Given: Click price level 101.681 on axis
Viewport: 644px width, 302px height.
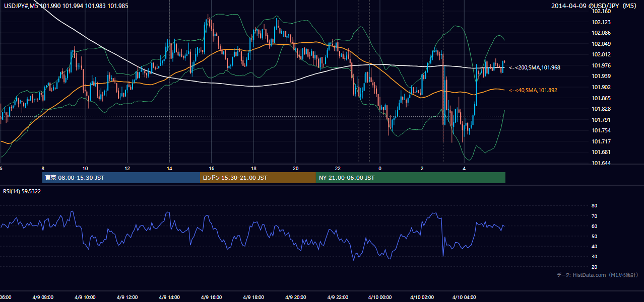Looking at the screenshot, I should (601, 152).
